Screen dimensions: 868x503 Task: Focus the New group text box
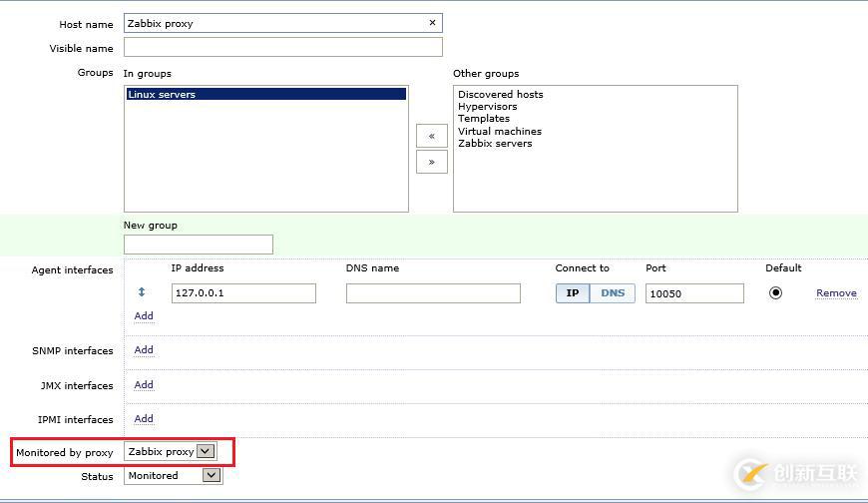click(199, 245)
